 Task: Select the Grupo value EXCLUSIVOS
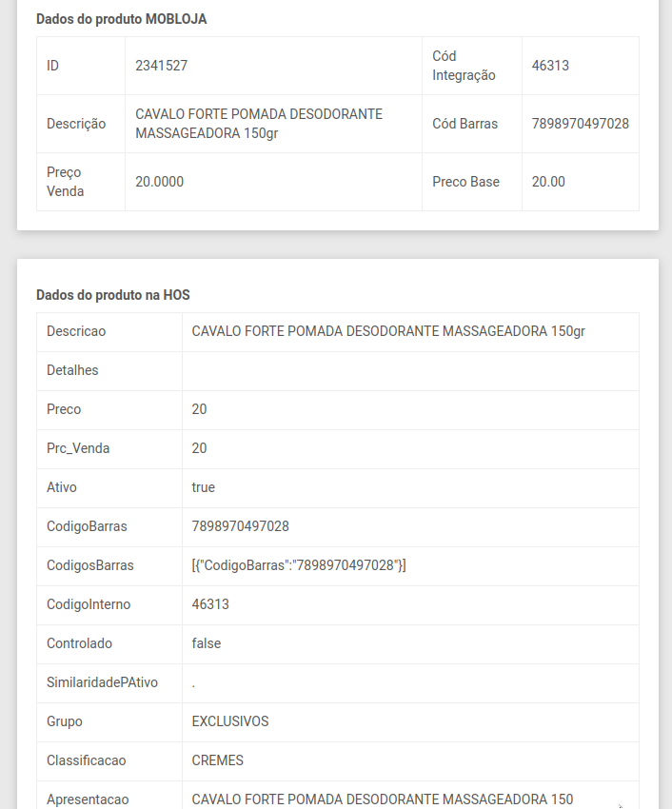click(230, 721)
